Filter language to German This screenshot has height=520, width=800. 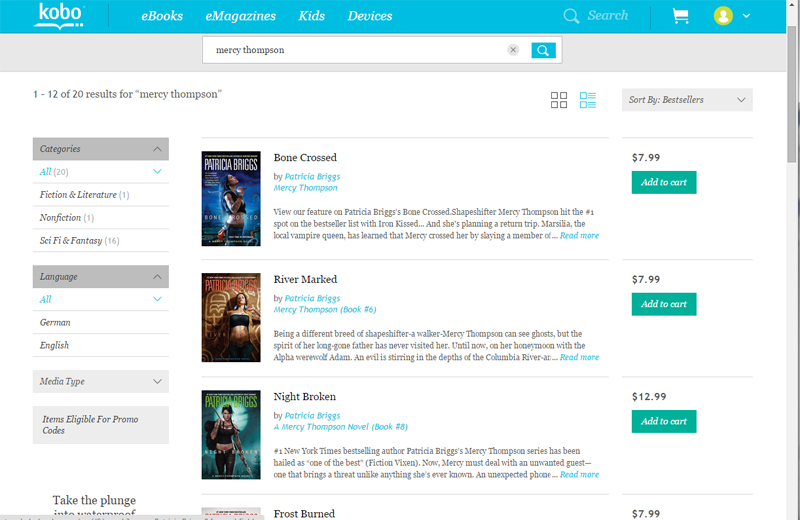point(55,323)
